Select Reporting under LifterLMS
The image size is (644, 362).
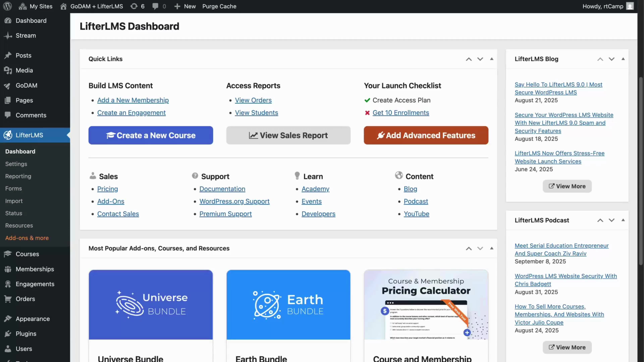coord(18,176)
